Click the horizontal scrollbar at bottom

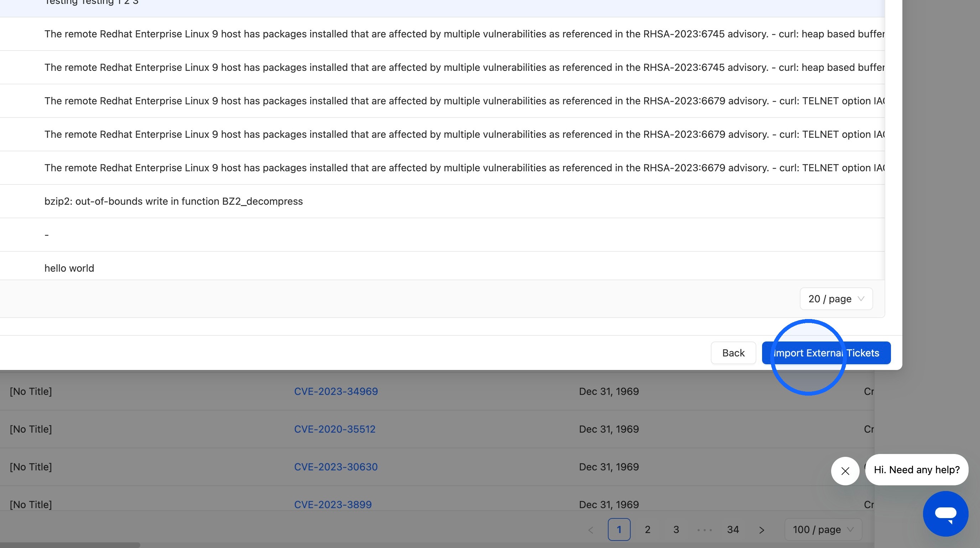tap(70, 545)
